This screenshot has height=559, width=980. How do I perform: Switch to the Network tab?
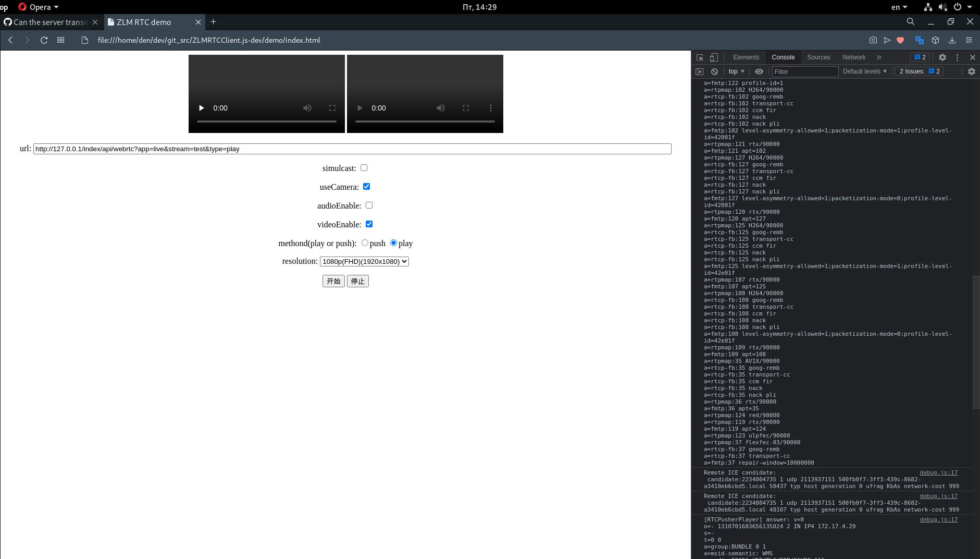854,57
